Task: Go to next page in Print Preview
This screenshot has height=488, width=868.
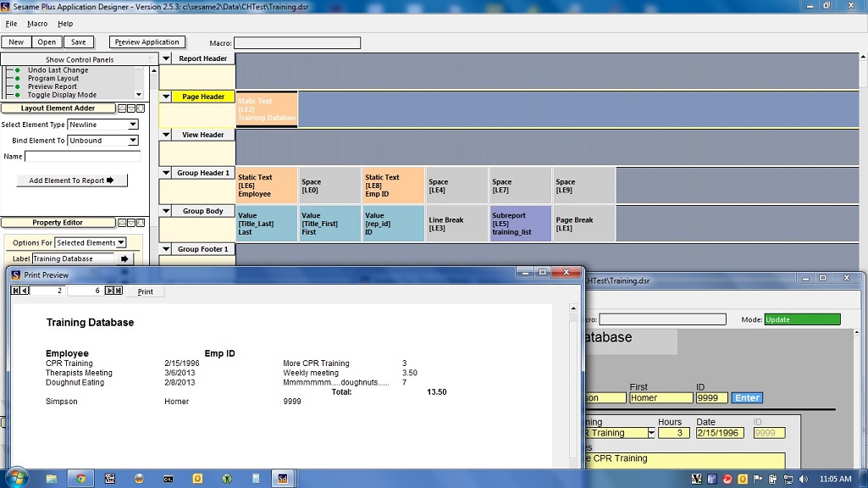Action: click(109, 291)
